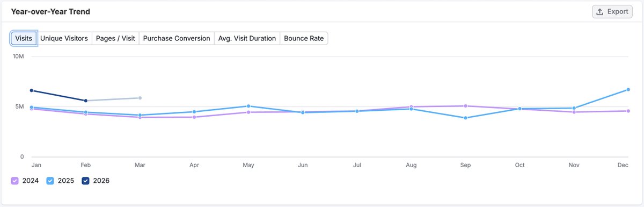Click the 2024 September data point

tap(465, 106)
